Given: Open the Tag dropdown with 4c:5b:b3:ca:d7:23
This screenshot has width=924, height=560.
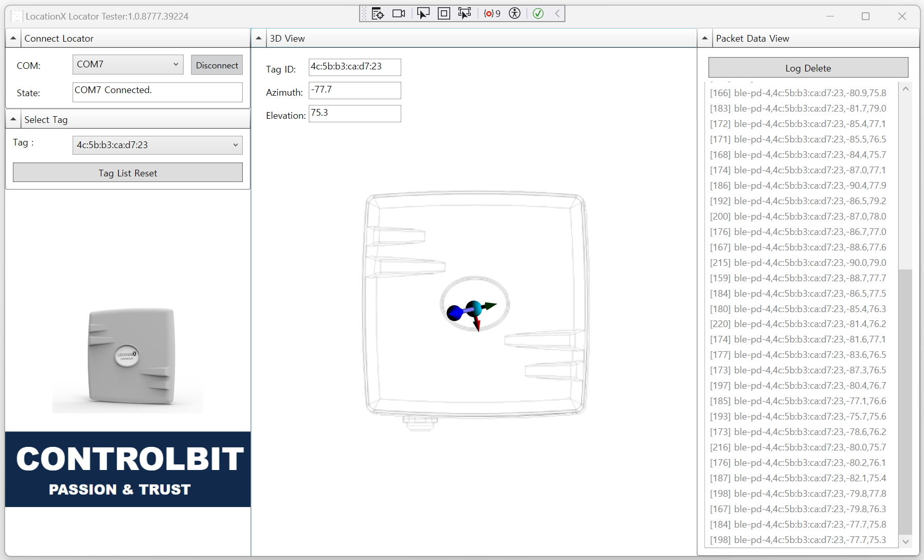Looking at the screenshot, I should click(x=157, y=145).
